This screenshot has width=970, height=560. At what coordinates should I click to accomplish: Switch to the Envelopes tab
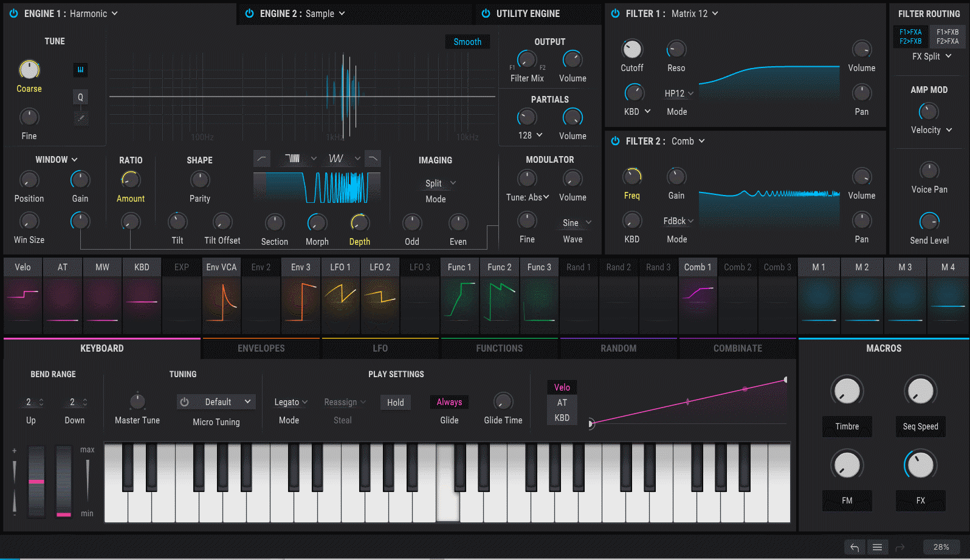click(x=261, y=348)
